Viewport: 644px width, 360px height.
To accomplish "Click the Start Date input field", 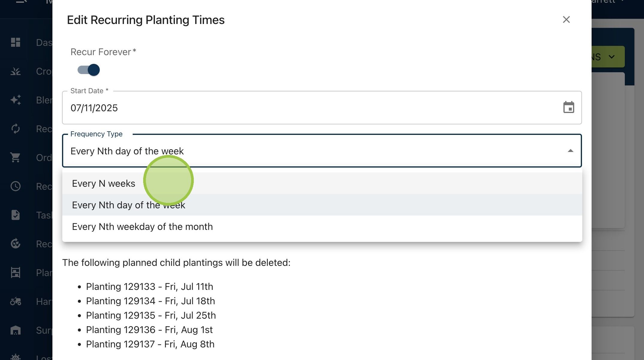I will click(x=322, y=108).
